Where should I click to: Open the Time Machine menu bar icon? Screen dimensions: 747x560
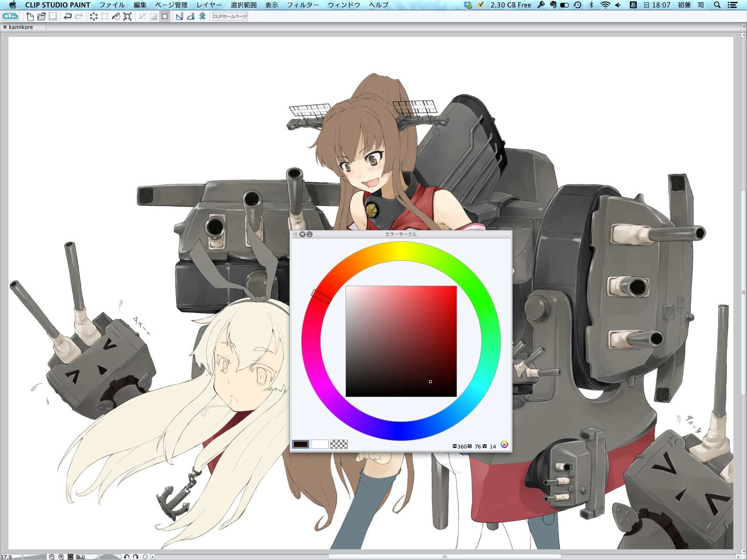coord(578,5)
